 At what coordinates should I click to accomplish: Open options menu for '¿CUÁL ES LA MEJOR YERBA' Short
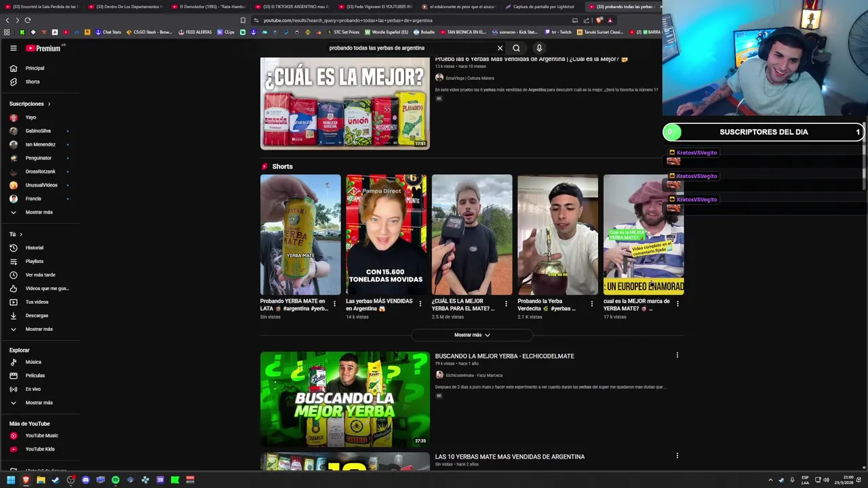pos(506,304)
